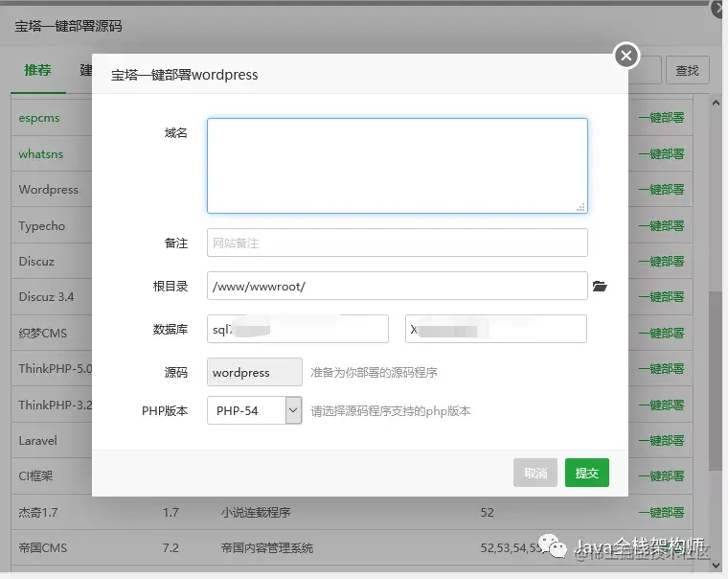Click Wordpress name in background list
728x579 pixels.
click(x=49, y=190)
